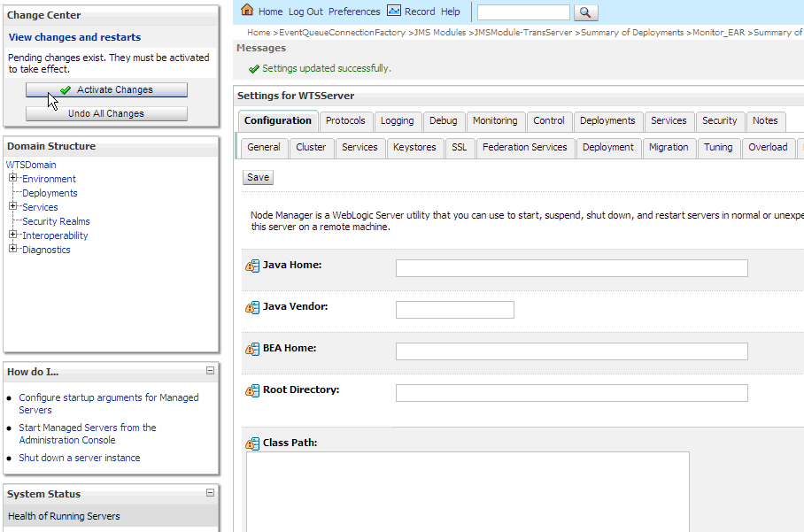Focus the Root Directory input field
The width and height of the screenshot is (804, 532).
572,393
